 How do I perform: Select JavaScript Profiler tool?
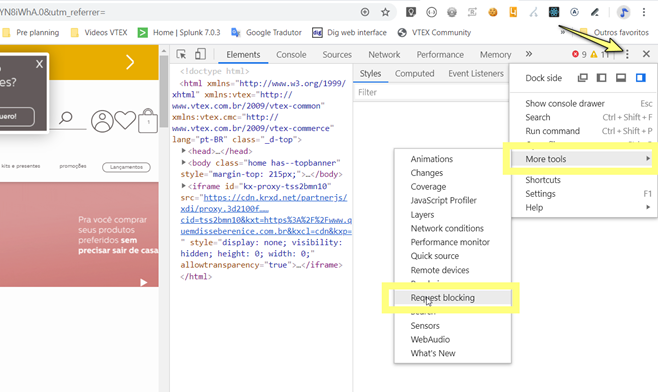tap(452, 200)
